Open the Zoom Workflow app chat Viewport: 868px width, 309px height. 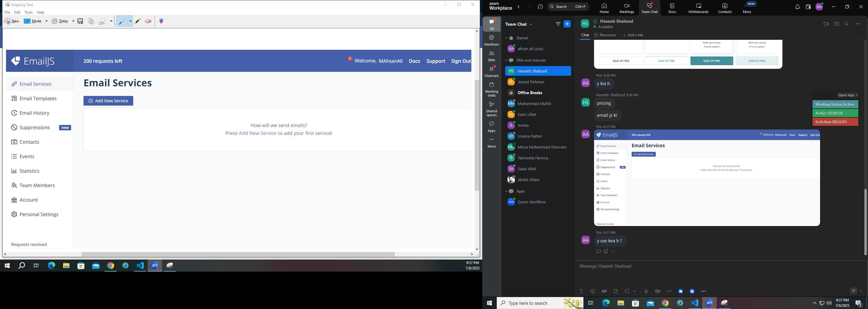pyautogui.click(x=538, y=202)
